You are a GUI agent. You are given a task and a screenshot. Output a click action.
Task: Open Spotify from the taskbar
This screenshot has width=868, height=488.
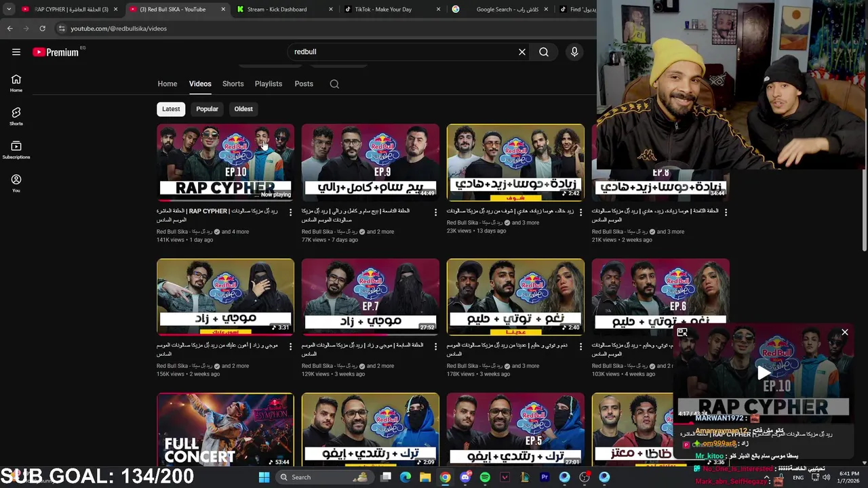coord(485,477)
